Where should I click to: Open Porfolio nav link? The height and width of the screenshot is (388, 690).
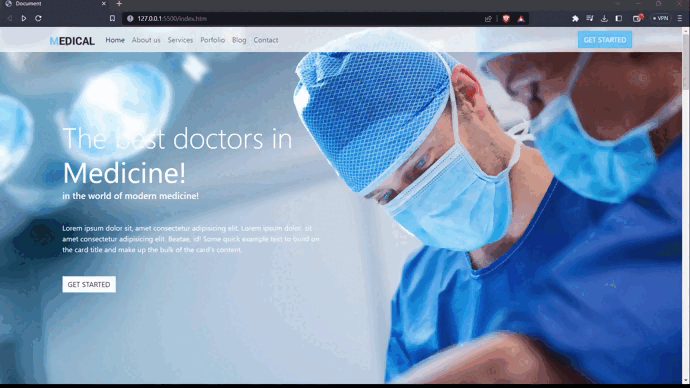tap(213, 40)
